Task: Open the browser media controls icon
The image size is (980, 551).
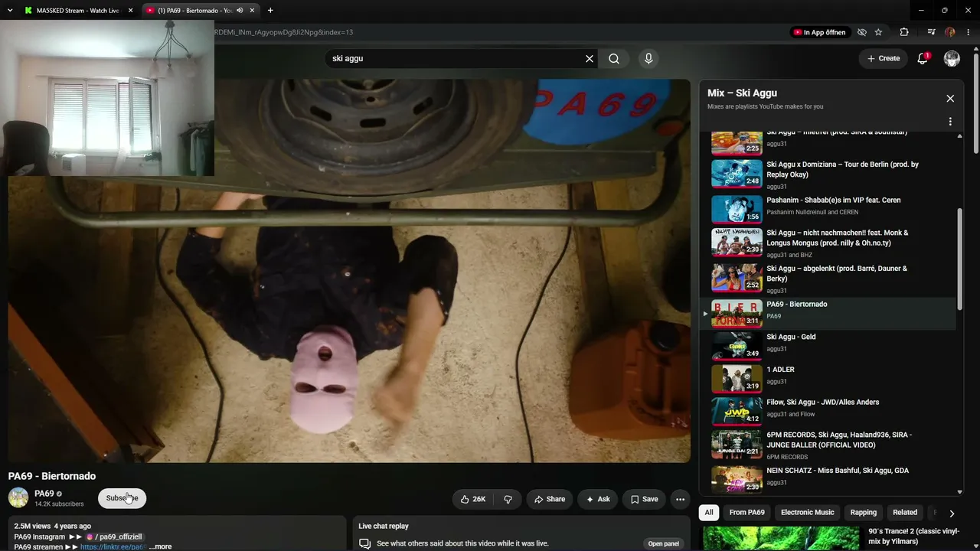Action: pyautogui.click(x=931, y=32)
